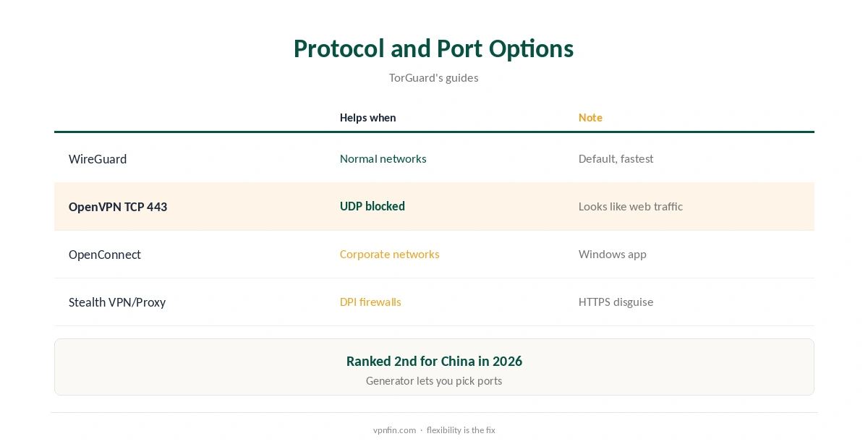Click the "DPI firewalls" cell
This screenshot has height=444, width=868.
coord(370,302)
